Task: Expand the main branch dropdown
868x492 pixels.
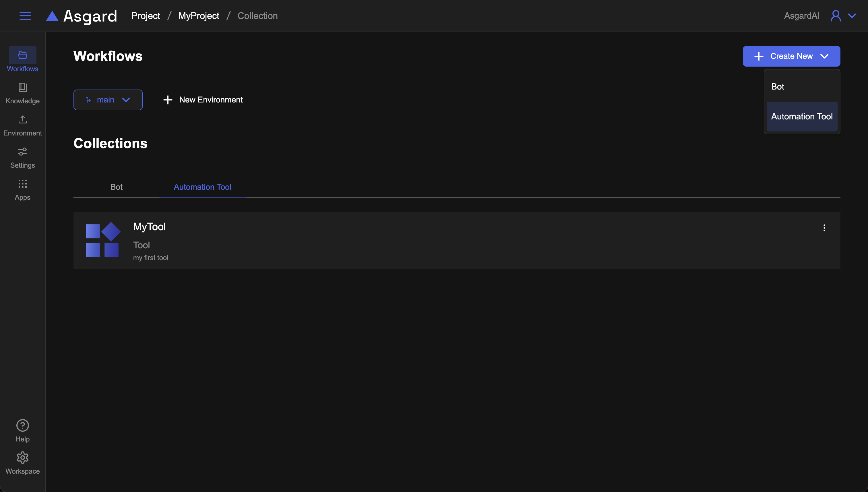Action: (108, 100)
